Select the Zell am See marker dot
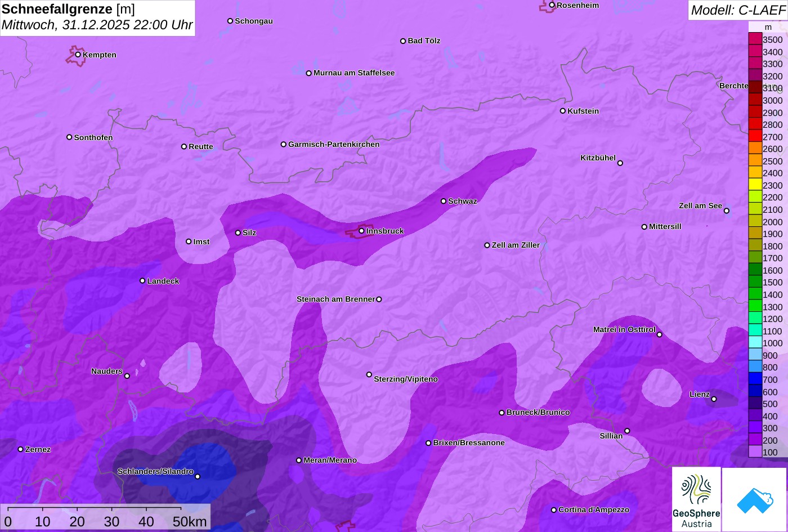The height and width of the screenshot is (532, 788). (726, 211)
